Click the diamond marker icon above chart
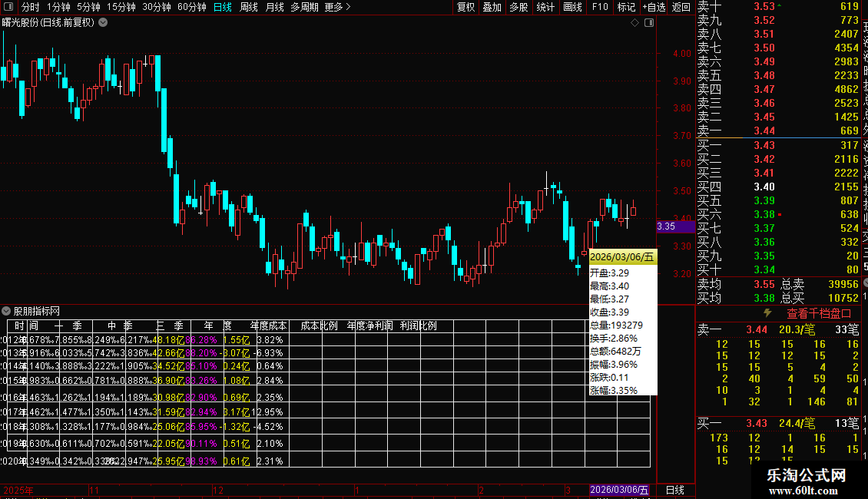This screenshot has width=868, height=499. pyautogui.click(x=635, y=23)
